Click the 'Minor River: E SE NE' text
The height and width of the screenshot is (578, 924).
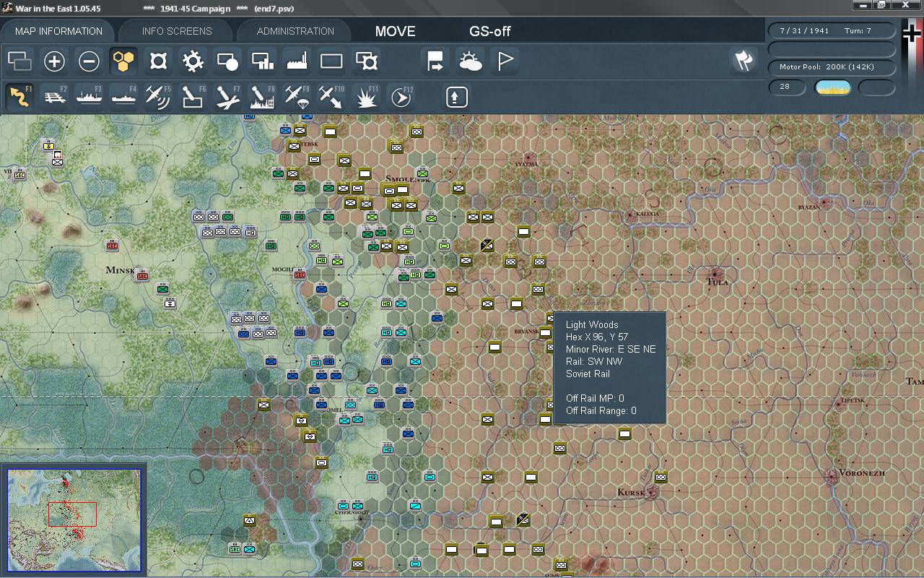coord(611,349)
